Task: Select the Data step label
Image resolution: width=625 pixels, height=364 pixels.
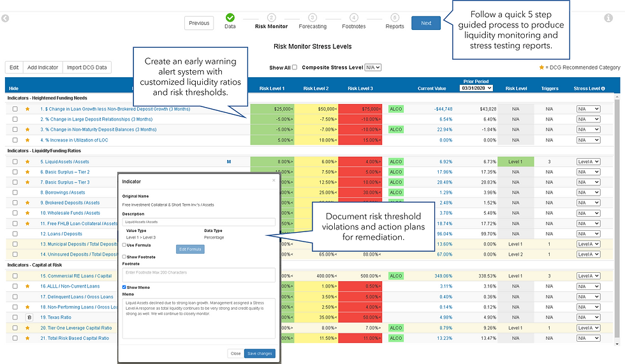Action: [x=230, y=26]
